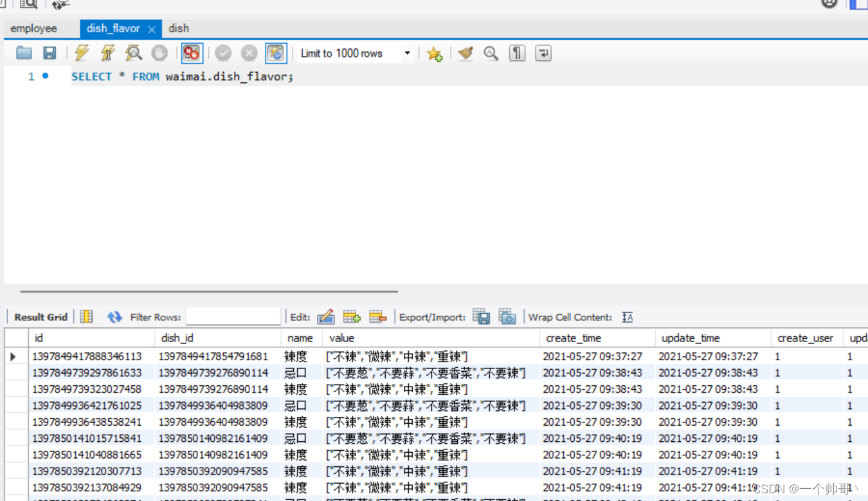Toggle continue-on-error execution icon
Viewport: 868px width, 501px height.
(192, 53)
